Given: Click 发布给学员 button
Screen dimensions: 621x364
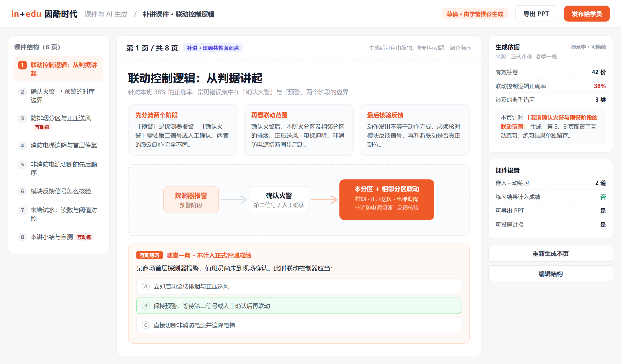Looking at the screenshot, I should coord(586,14).
